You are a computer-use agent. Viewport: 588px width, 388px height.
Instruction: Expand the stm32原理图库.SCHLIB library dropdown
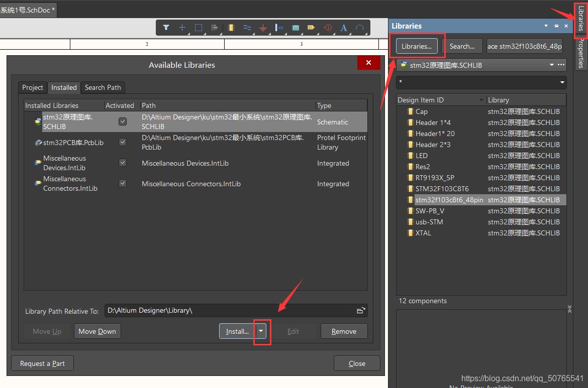point(552,65)
